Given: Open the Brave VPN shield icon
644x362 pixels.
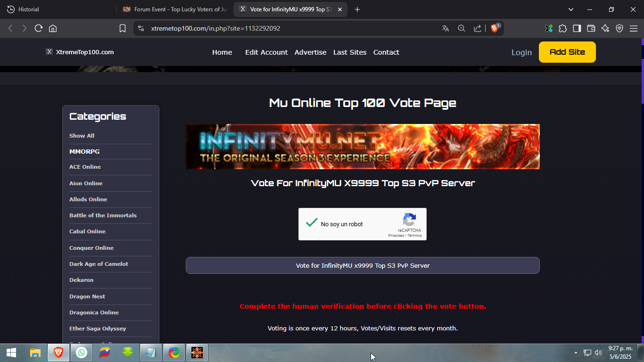Looking at the screenshot, I should (619, 28).
